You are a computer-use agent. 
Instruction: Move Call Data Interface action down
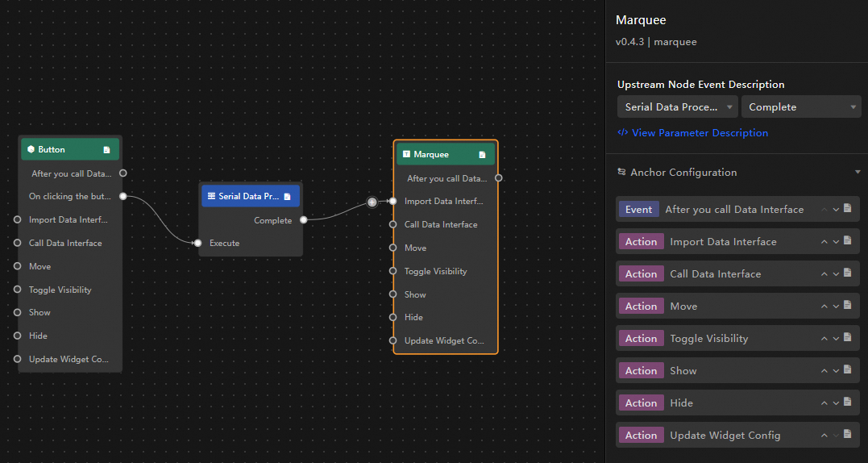coord(836,274)
